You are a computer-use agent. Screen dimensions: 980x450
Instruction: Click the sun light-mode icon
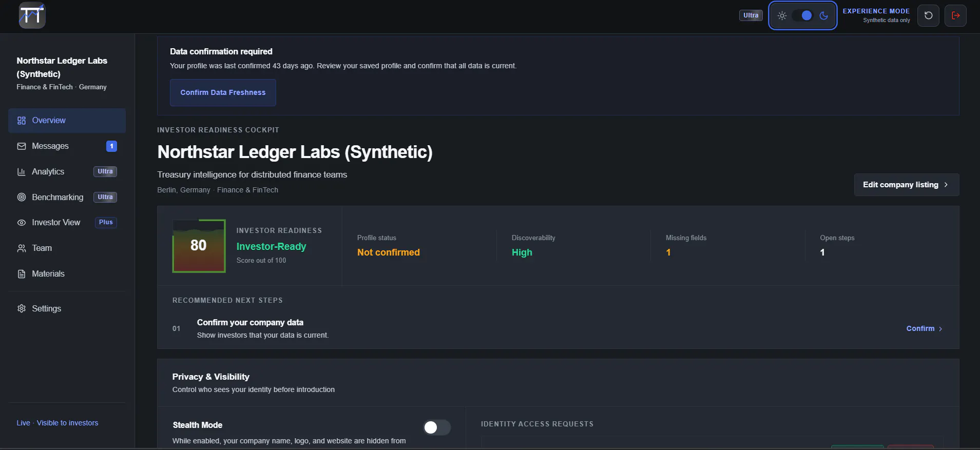[782, 15]
